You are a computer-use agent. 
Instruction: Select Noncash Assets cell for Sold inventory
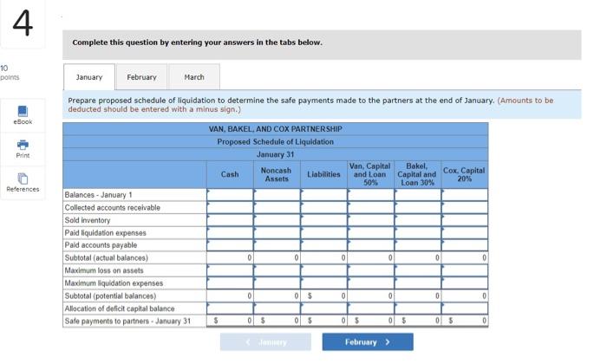pos(277,220)
